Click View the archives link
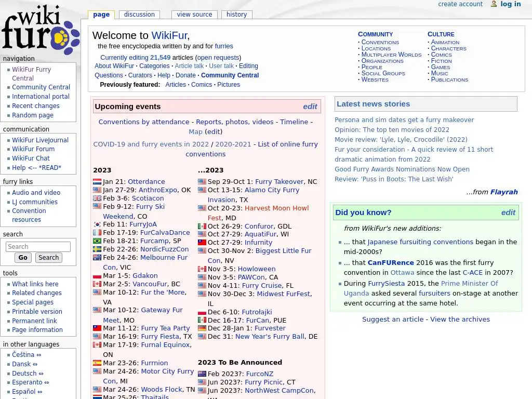The width and height of the screenshot is (532, 399). 460,320
